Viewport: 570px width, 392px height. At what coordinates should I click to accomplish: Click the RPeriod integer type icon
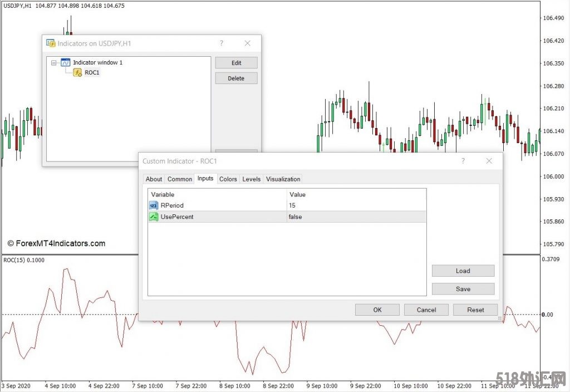pyautogui.click(x=154, y=205)
